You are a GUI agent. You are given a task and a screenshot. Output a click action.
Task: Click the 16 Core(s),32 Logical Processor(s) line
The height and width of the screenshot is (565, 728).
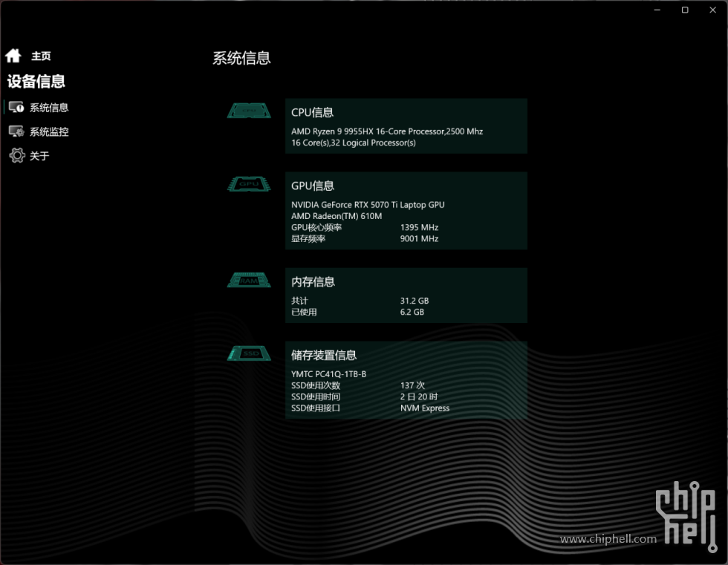coord(354,143)
